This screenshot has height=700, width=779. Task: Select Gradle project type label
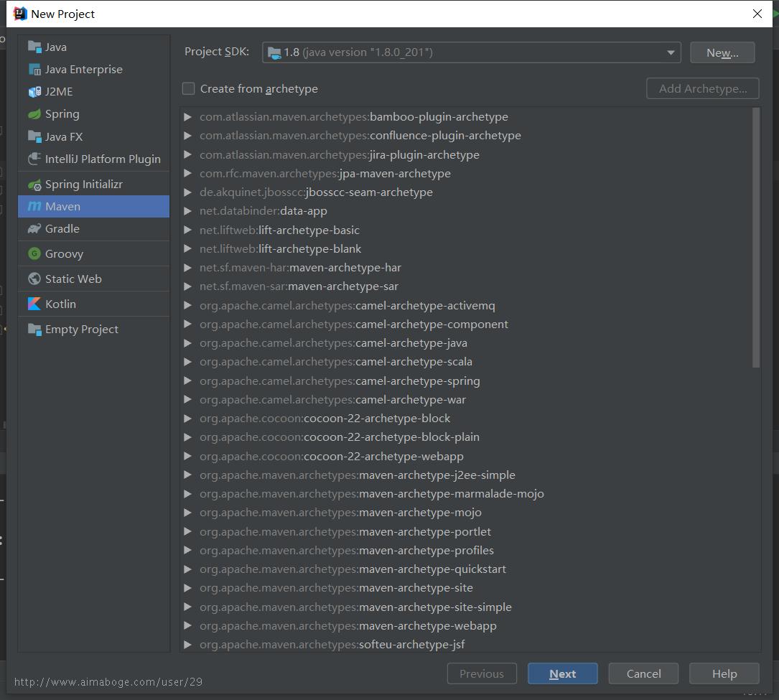click(62, 228)
